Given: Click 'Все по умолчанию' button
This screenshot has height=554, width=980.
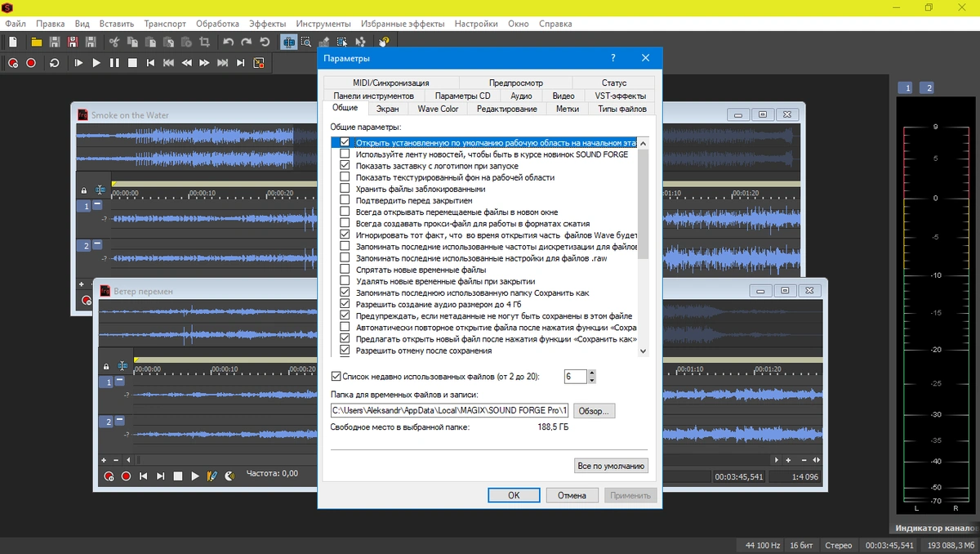Looking at the screenshot, I should [x=612, y=466].
